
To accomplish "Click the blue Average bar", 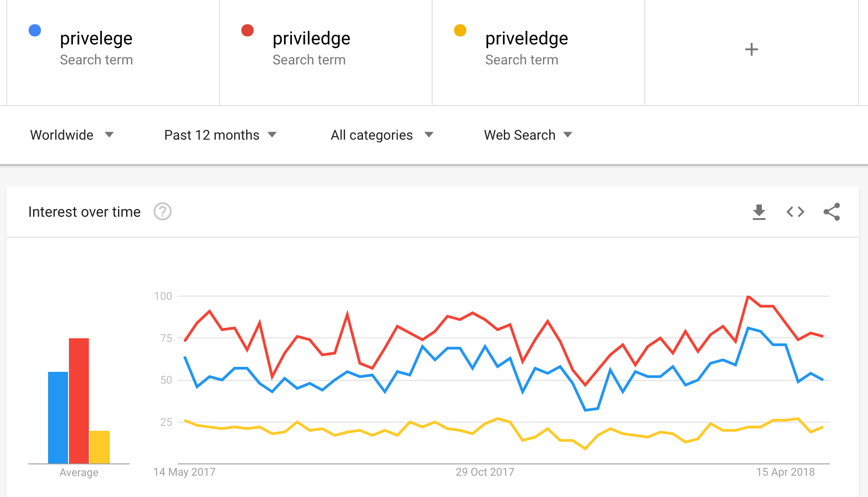I will pos(58,417).
